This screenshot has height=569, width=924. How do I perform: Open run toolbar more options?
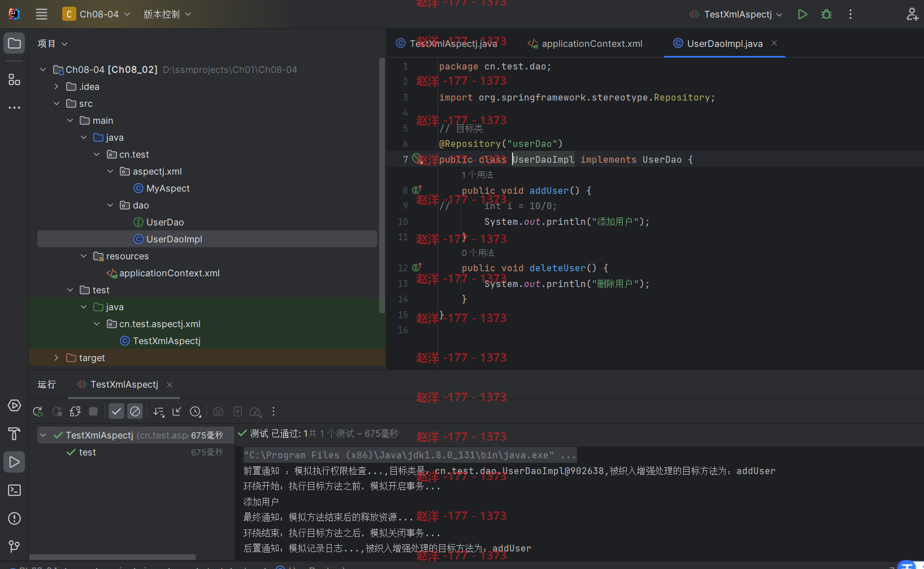pyautogui.click(x=274, y=411)
